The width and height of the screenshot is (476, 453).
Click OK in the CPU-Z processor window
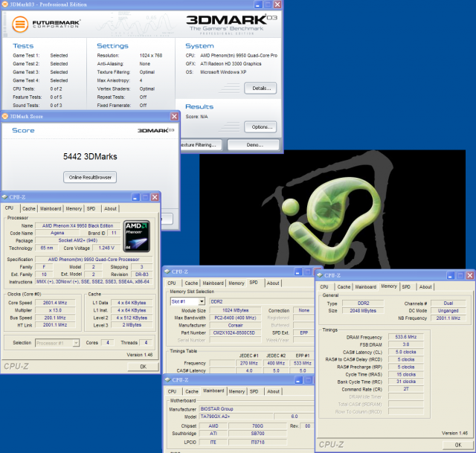coord(143,367)
